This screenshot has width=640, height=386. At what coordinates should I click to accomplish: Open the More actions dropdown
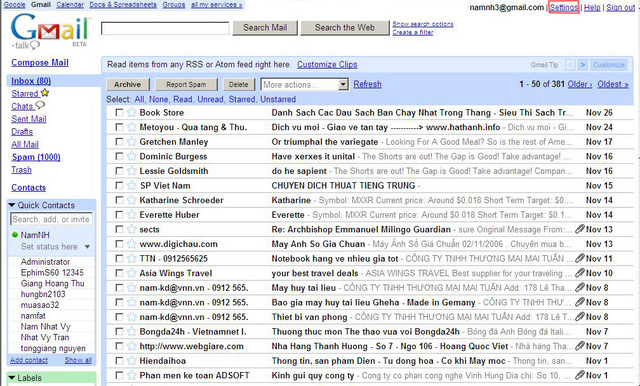(304, 84)
